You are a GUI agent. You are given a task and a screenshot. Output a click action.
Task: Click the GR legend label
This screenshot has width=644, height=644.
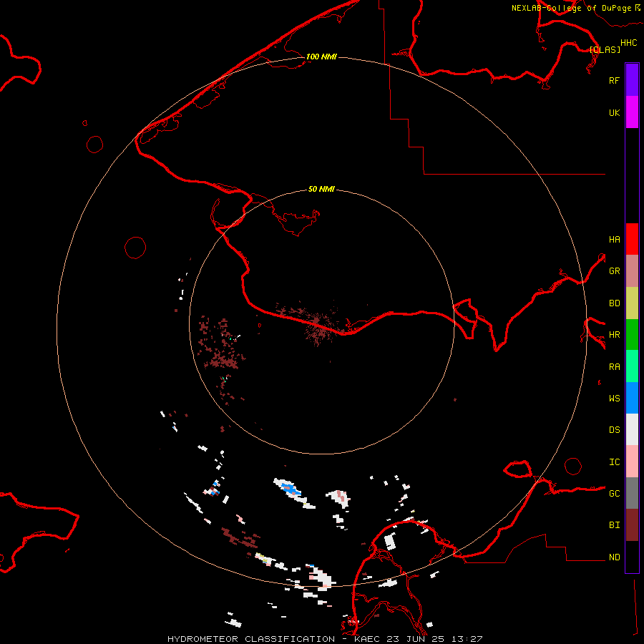[x=614, y=271]
